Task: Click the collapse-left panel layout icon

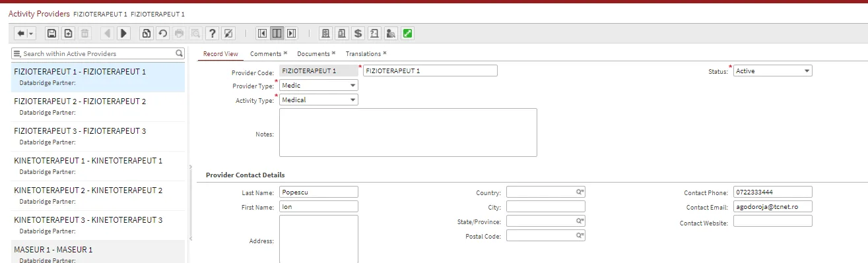Action: click(262, 33)
